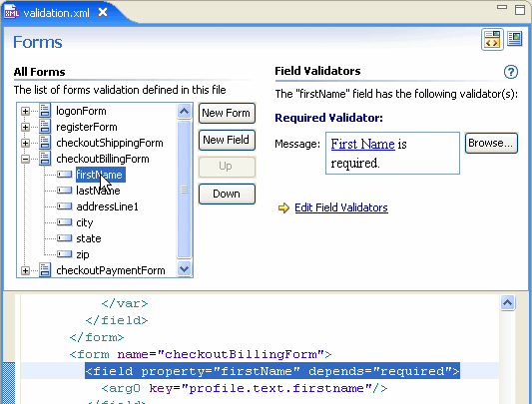Click the New Form button
The width and height of the screenshot is (532, 404).
coord(227,113)
